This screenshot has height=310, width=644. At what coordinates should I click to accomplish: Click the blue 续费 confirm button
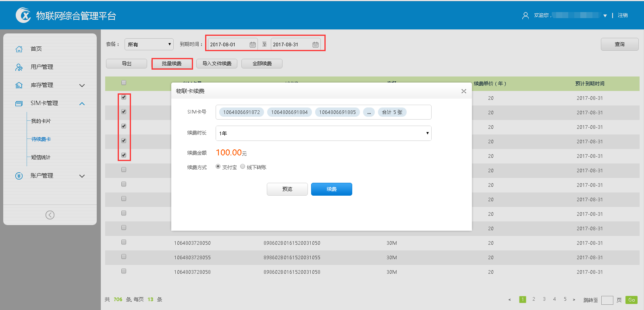coord(331,189)
